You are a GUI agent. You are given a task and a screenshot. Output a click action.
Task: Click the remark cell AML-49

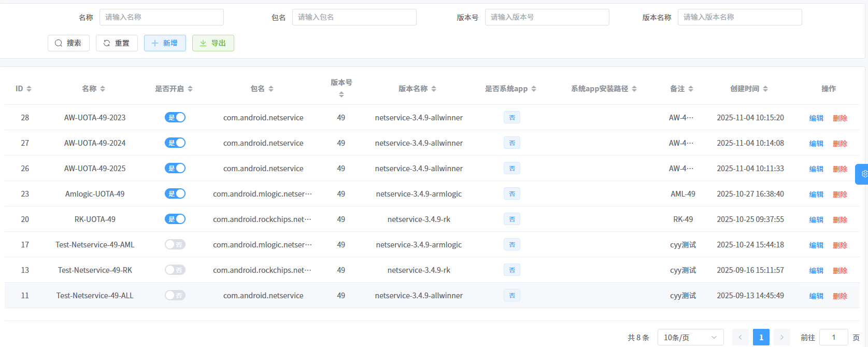tap(683, 194)
